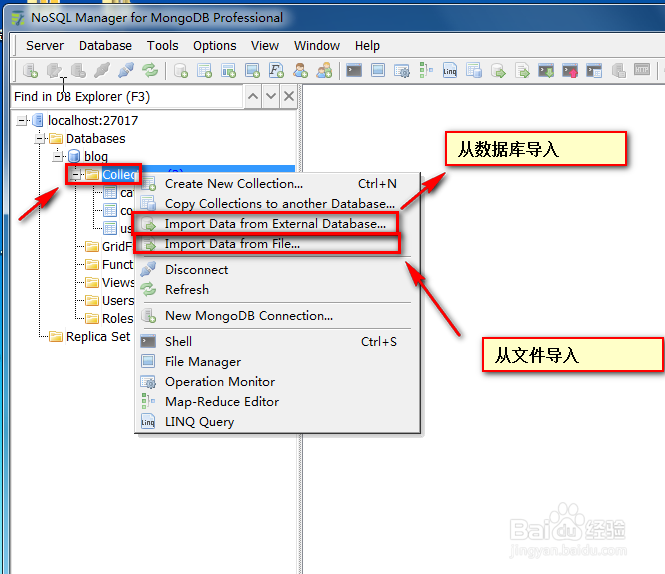Close the Find in DB Explorer bar

coord(289,97)
